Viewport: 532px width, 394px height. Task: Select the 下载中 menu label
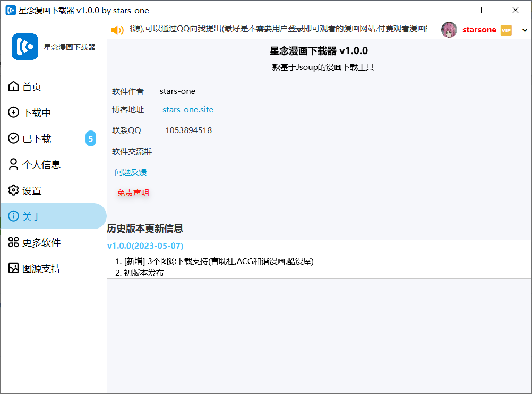[x=37, y=112]
